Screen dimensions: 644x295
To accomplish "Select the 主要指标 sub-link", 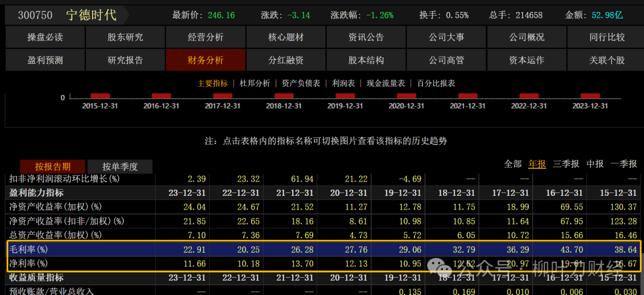I will 212,83.
